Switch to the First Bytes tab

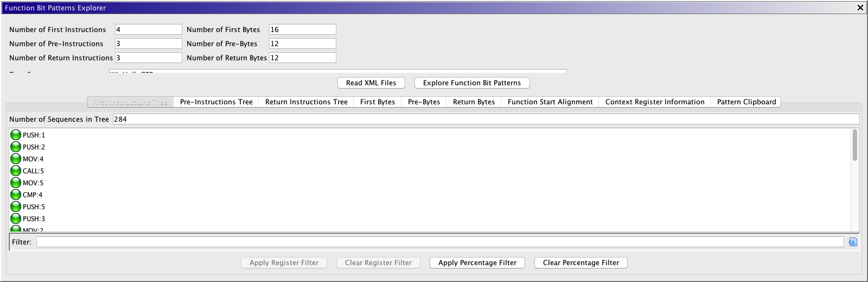(x=377, y=102)
